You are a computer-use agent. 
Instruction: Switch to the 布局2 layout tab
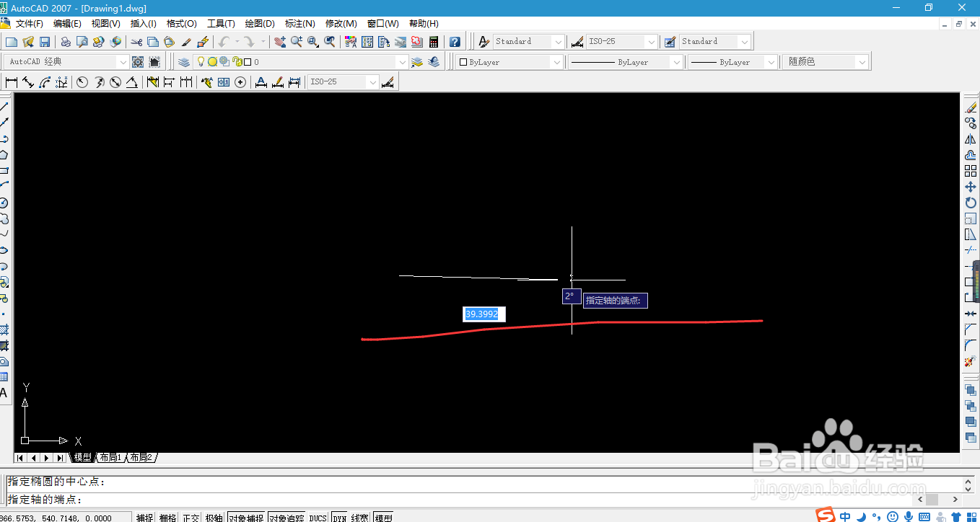[x=142, y=458]
